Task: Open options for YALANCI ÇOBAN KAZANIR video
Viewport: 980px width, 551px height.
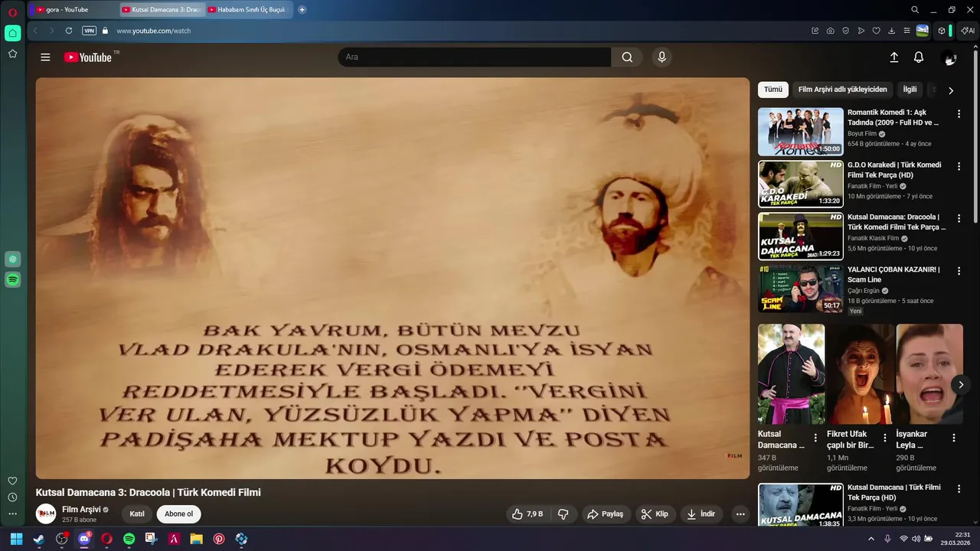Action: click(959, 271)
